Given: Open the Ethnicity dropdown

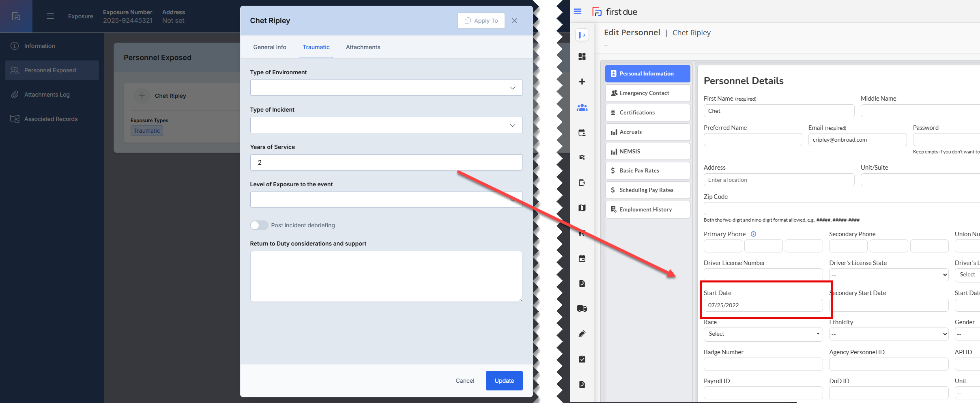Looking at the screenshot, I should pyautogui.click(x=889, y=334).
